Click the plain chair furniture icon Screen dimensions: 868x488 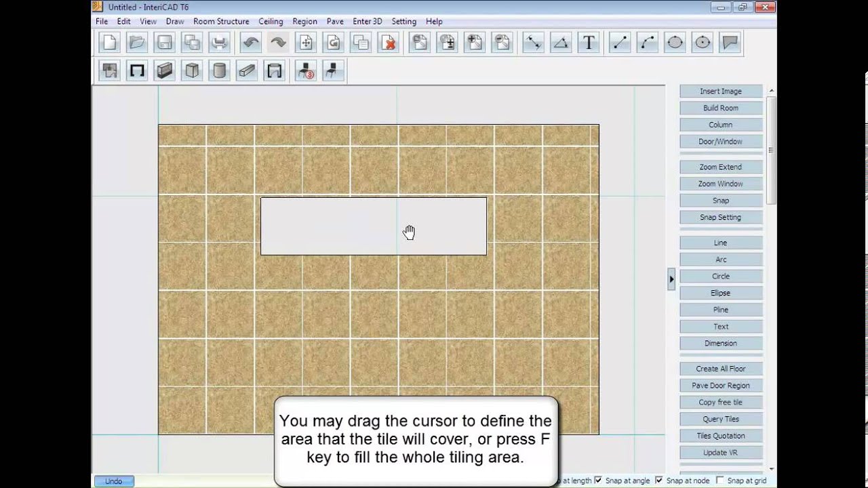pos(334,70)
